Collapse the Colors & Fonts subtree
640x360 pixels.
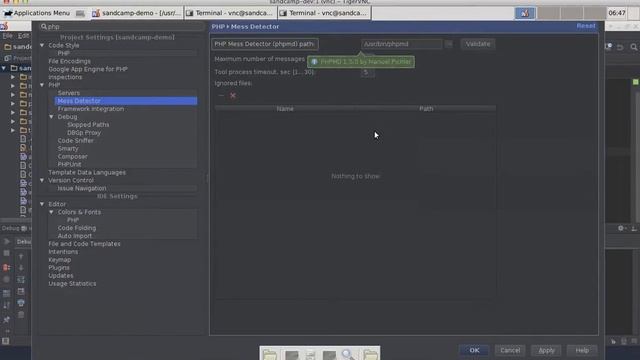pos(51,212)
